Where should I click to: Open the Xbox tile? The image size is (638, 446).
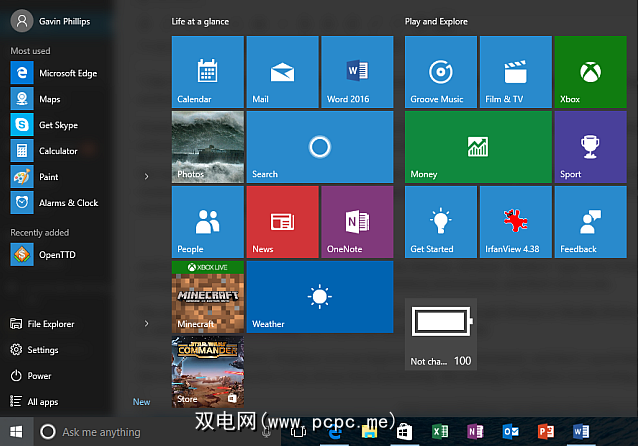pos(590,71)
